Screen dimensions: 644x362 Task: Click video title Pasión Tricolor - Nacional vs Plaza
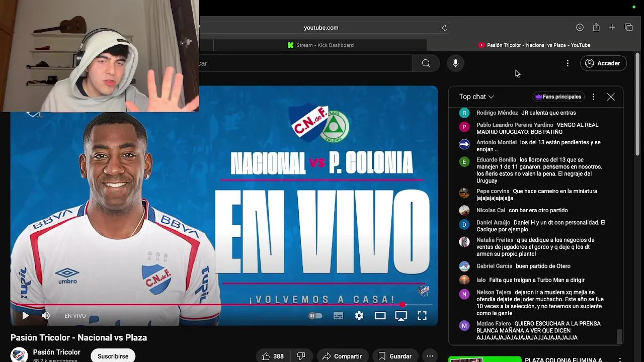[x=78, y=338]
